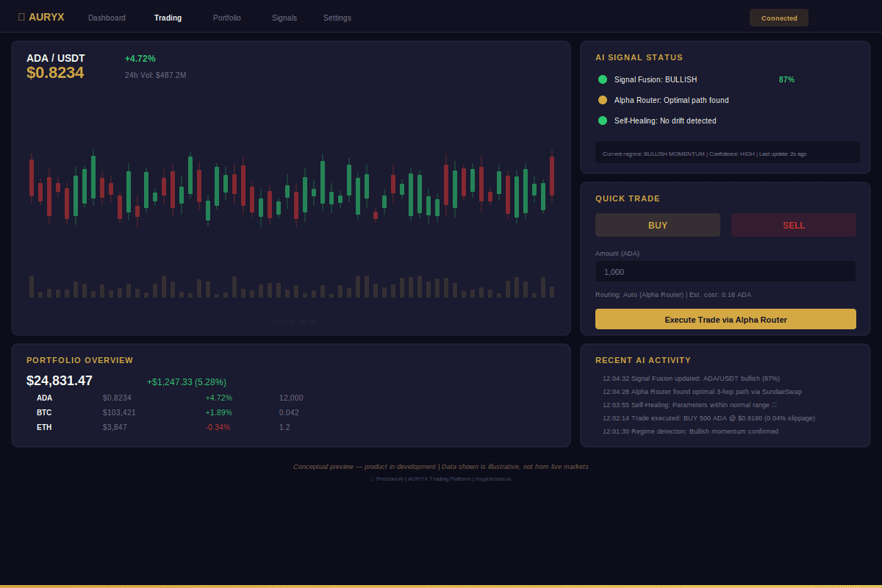Switch to the Portfolio tab
This screenshot has width=882, height=588.
click(x=226, y=18)
